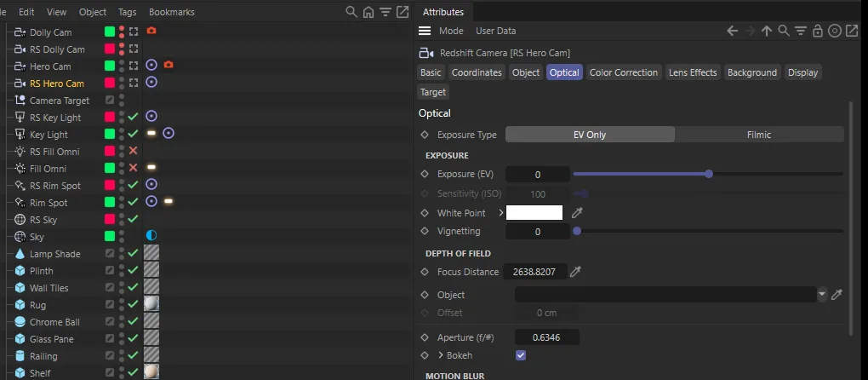
Task: Enable the RS Fill Omni red cross
Action: [x=133, y=151]
